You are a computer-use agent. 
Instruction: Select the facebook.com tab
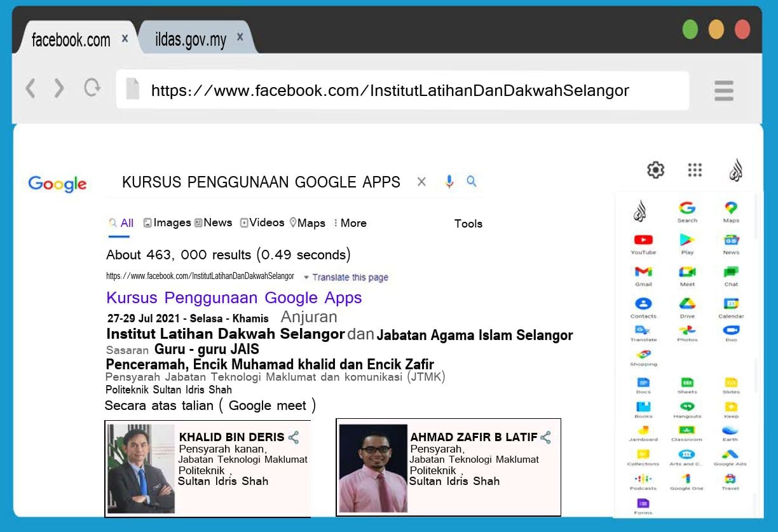[71, 40]
